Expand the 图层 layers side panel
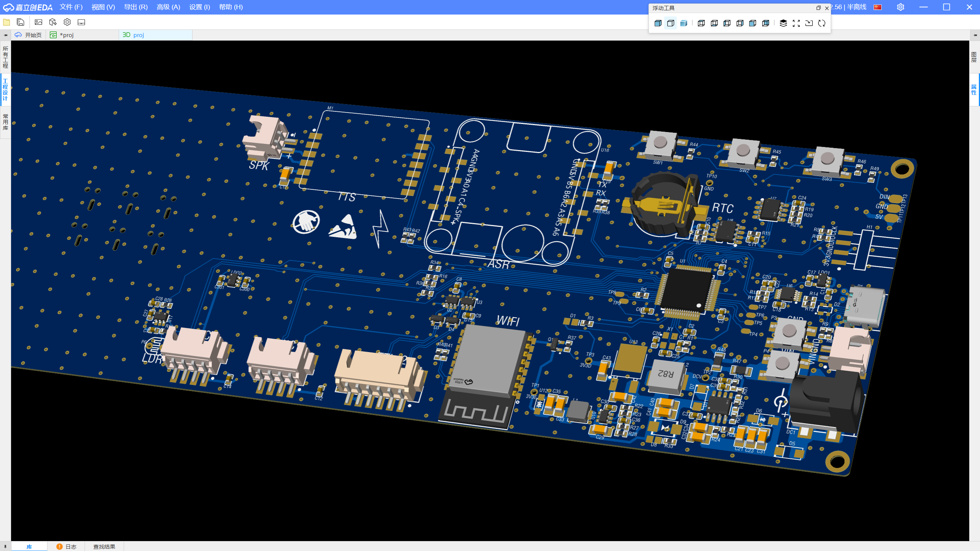This screenshot has height=551, width=980. [974, 57]
